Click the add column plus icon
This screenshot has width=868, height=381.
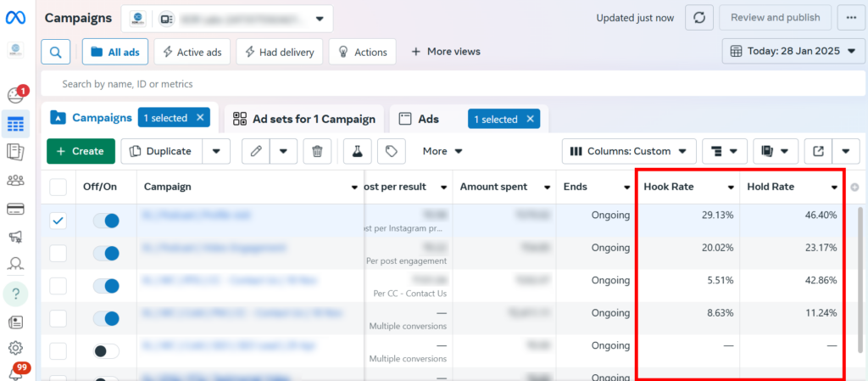click(x=854, y=188)
